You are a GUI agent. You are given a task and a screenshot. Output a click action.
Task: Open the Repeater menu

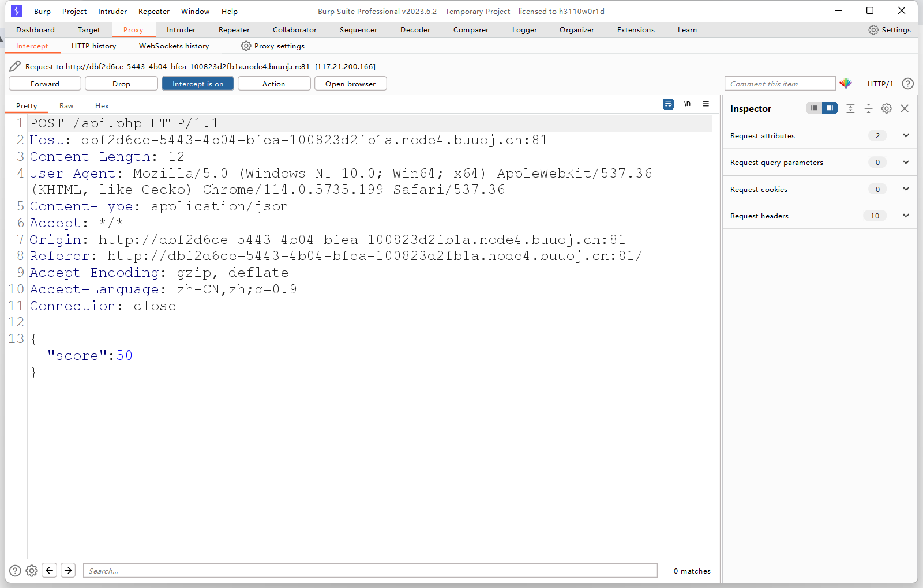pyautogui.click(x=154, y=12)
